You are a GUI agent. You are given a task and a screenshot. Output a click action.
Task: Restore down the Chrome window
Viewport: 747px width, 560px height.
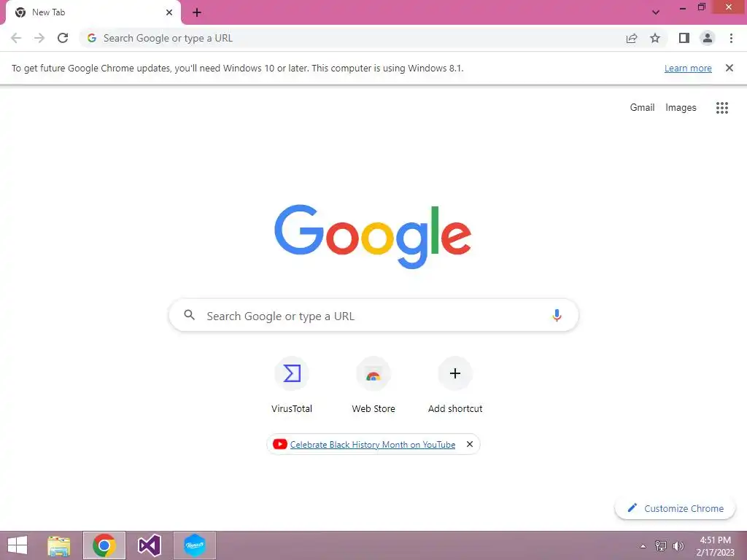coord(701,7)
